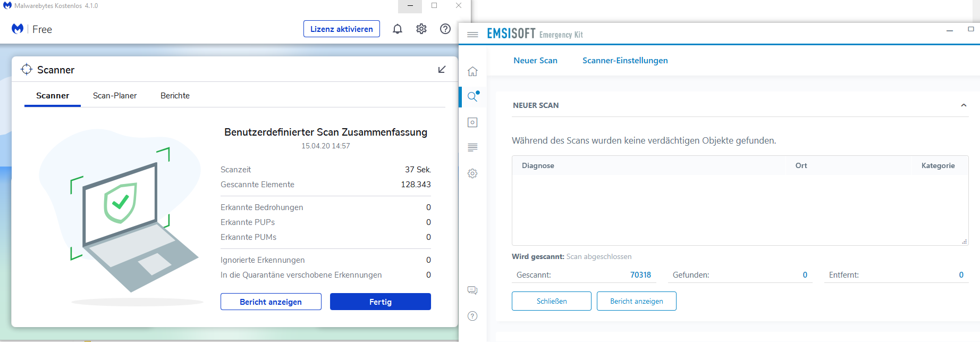Screen dimensions: 980x342
Task: Collapse the NEUER SCAN section chevron
Action: (x=964, y=105)
